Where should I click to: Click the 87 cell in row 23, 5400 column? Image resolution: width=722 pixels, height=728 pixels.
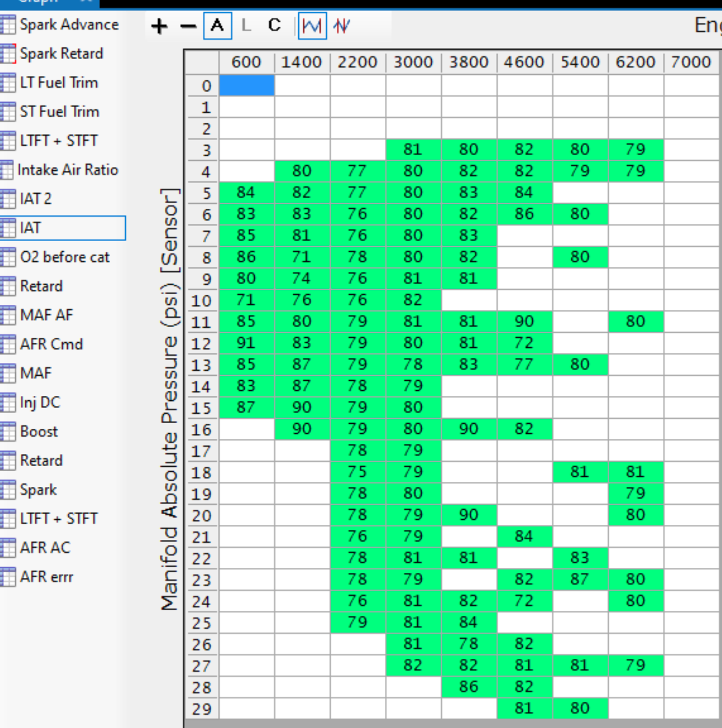580,579
